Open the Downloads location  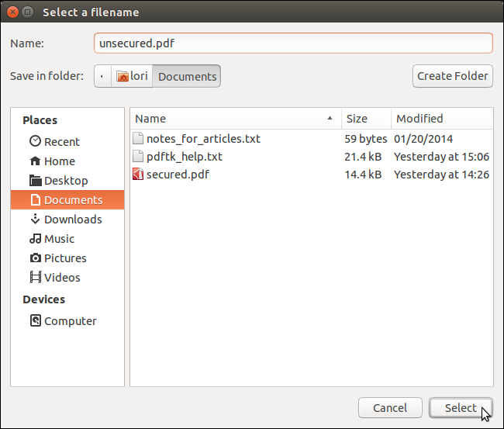pos(72,219)
